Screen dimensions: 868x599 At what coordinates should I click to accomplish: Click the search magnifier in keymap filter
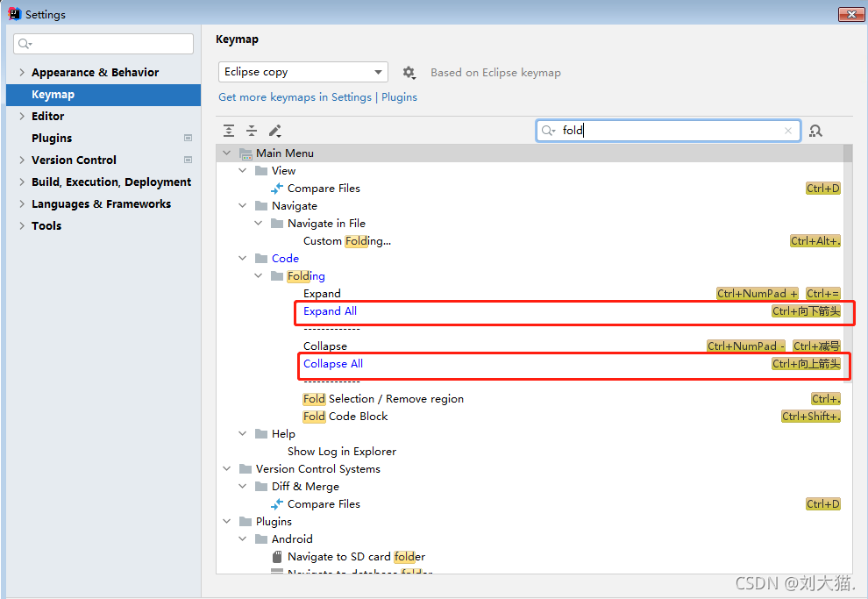(x=548, y=131)
